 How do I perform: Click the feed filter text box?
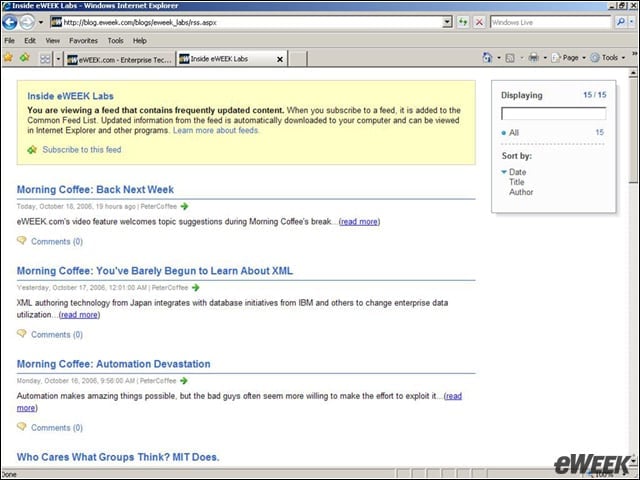[x=553, y=113]
